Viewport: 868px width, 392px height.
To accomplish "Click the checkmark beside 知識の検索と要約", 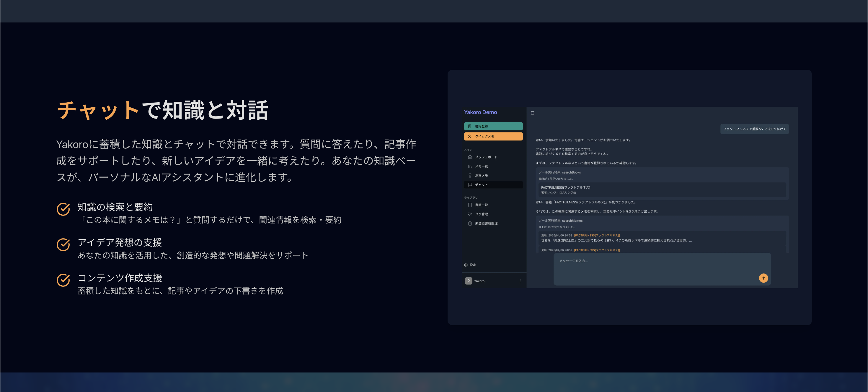I will point(63,209).
